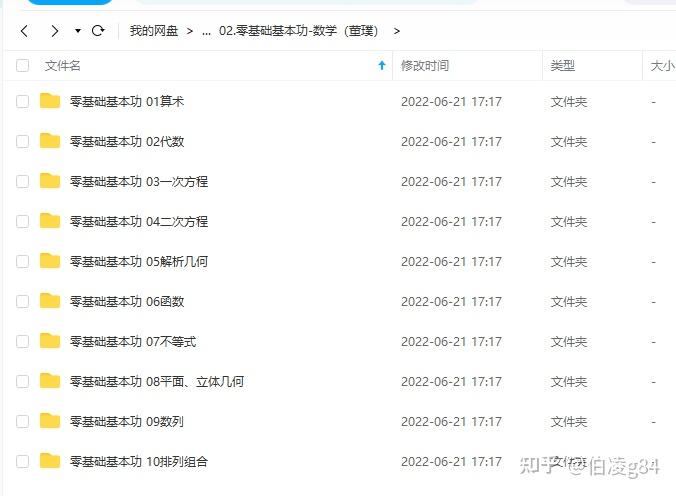Open the navigation history dropdown triangle
Screen dimensions: 676x496
pyautogui.click(x=78, y=31)
